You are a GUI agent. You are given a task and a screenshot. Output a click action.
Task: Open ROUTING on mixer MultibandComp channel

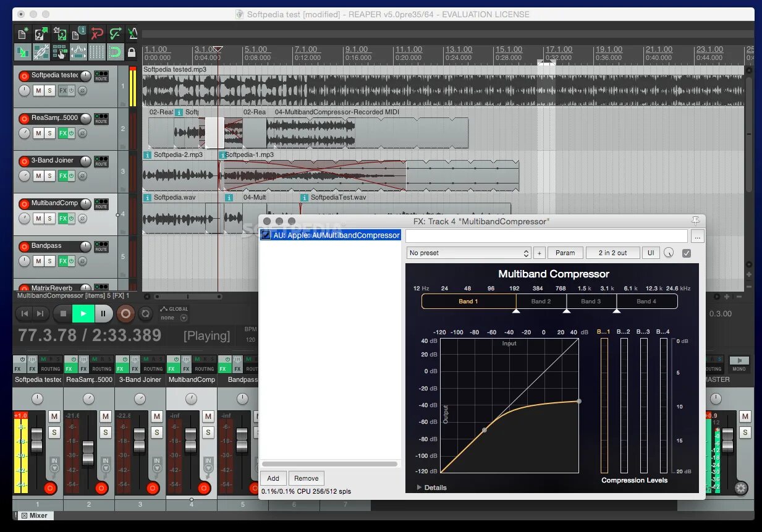click(204, 369)
